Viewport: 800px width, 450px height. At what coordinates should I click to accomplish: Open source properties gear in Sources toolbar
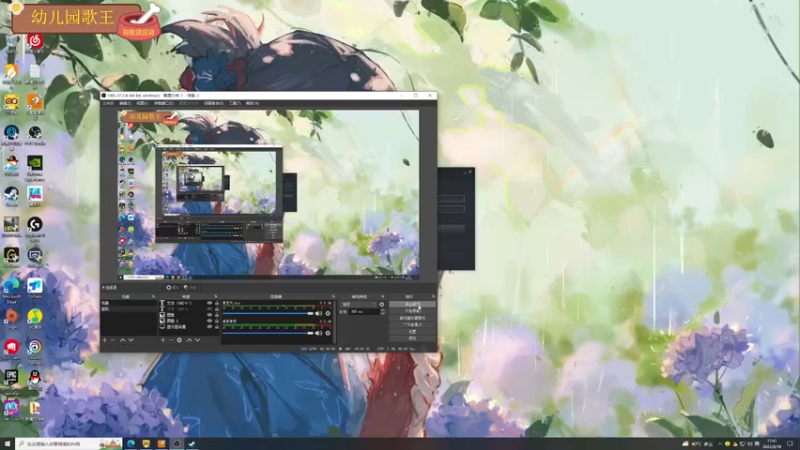tap(180, 340)
